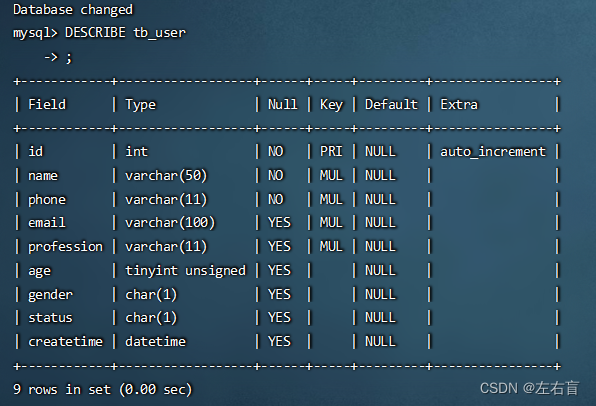Select the 'phone' field name
This screenshot has width=596, height=406.
point(47,200)
